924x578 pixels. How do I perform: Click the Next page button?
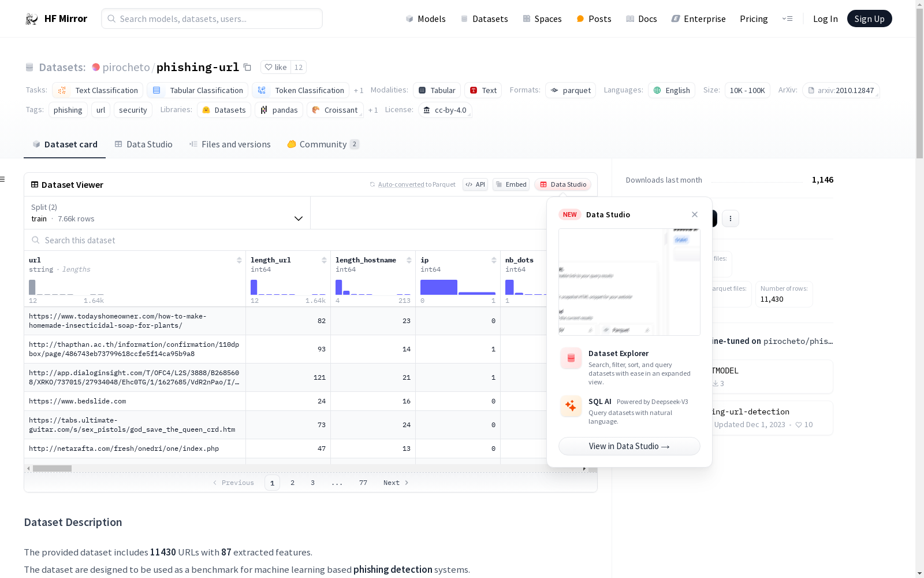tap(396, 483)
